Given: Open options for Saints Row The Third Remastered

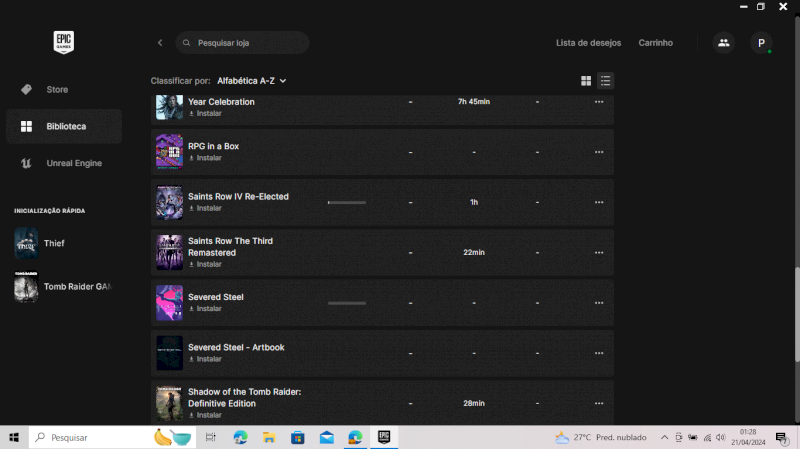Looking at the screenshot, I should coord(599,253).
